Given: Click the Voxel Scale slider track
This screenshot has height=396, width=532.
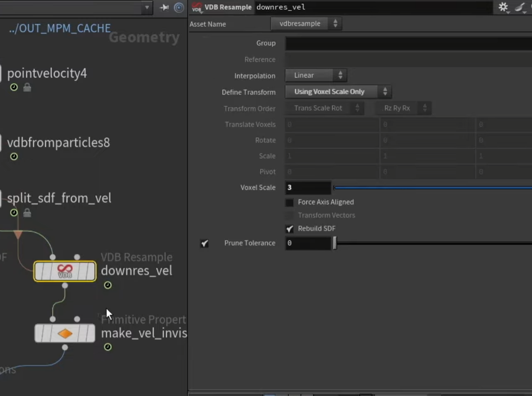Looking at the screenshot, I should pyautogui.click(x=433, y=188).
